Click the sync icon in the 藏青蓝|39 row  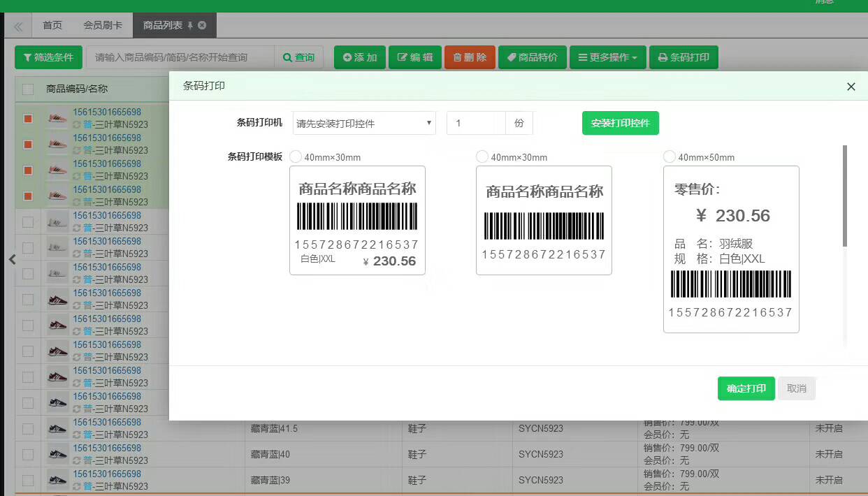tap(77, 486)
